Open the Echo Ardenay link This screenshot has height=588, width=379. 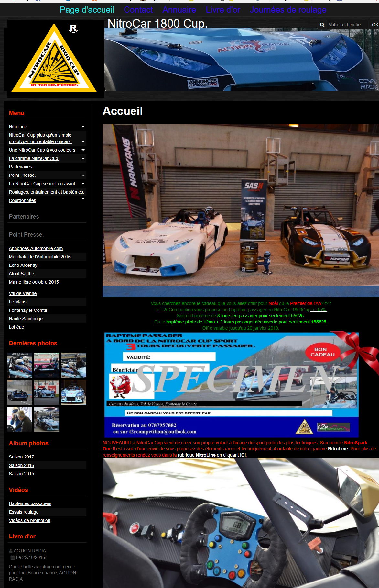click(23, 265)
